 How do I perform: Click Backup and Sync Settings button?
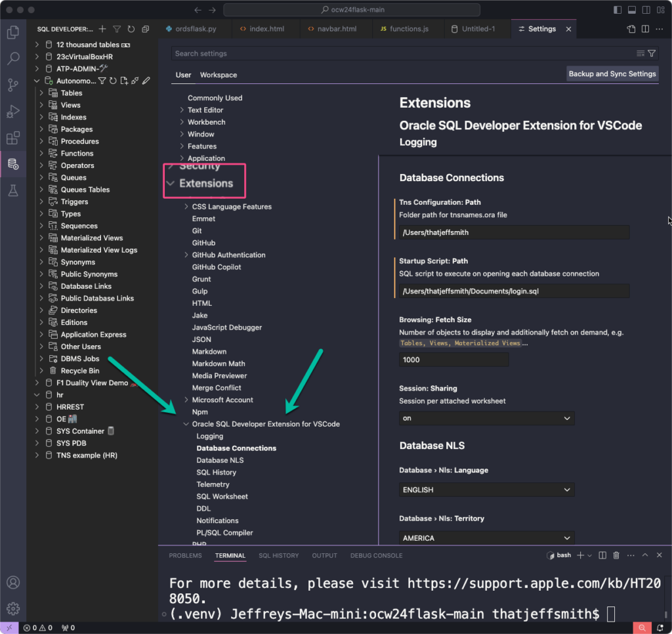pos(612,74)
